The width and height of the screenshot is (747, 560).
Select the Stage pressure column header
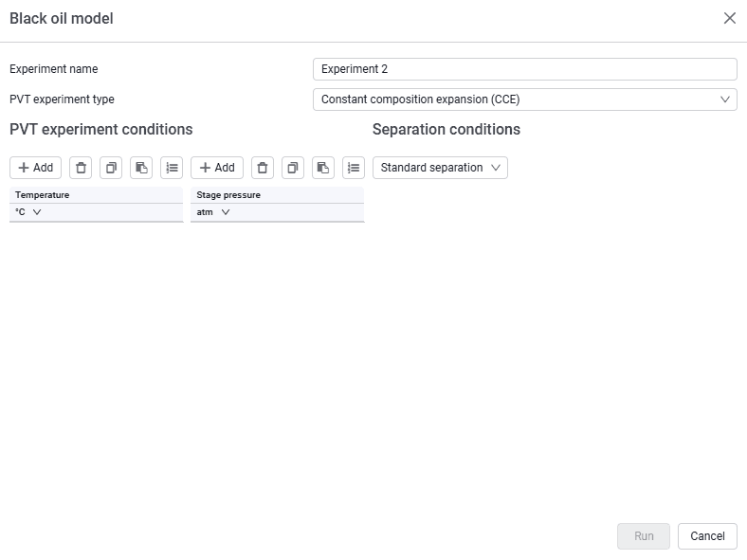click(277, 195)
